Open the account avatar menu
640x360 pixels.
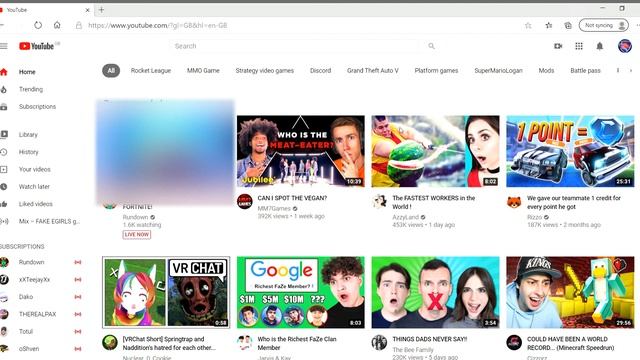[x=624, y=46]
